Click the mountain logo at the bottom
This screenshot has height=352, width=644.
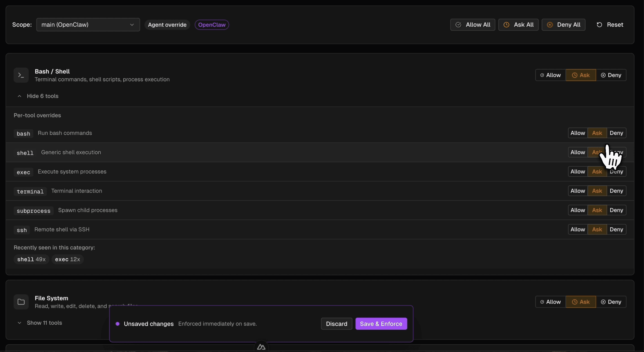[261, 347]
